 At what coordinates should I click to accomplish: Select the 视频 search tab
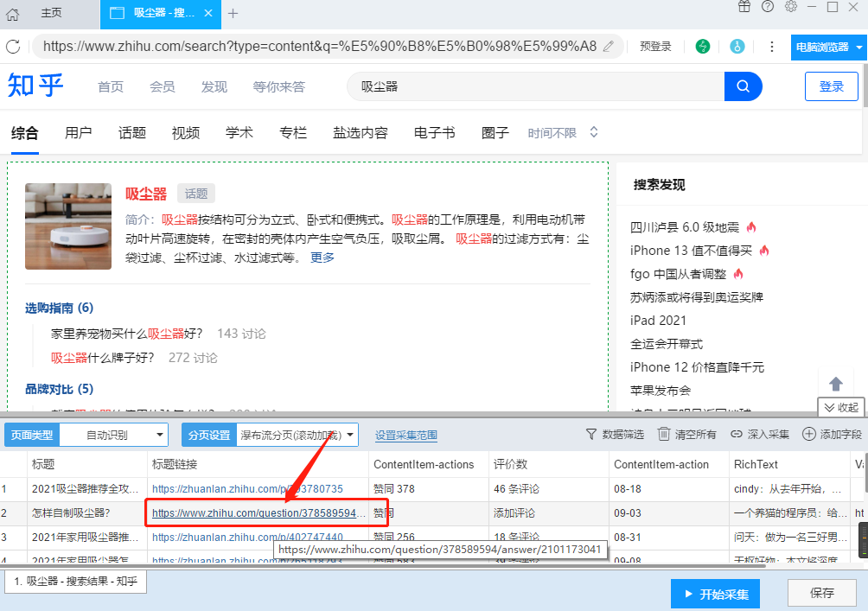[186, 133]
